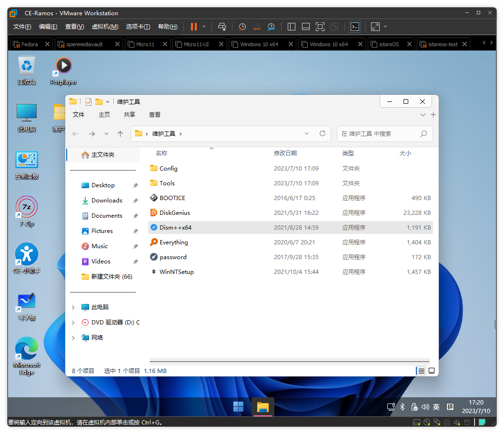Expand the ribbon chevron
The image size is (504, 434).
(x=423, y=115)
